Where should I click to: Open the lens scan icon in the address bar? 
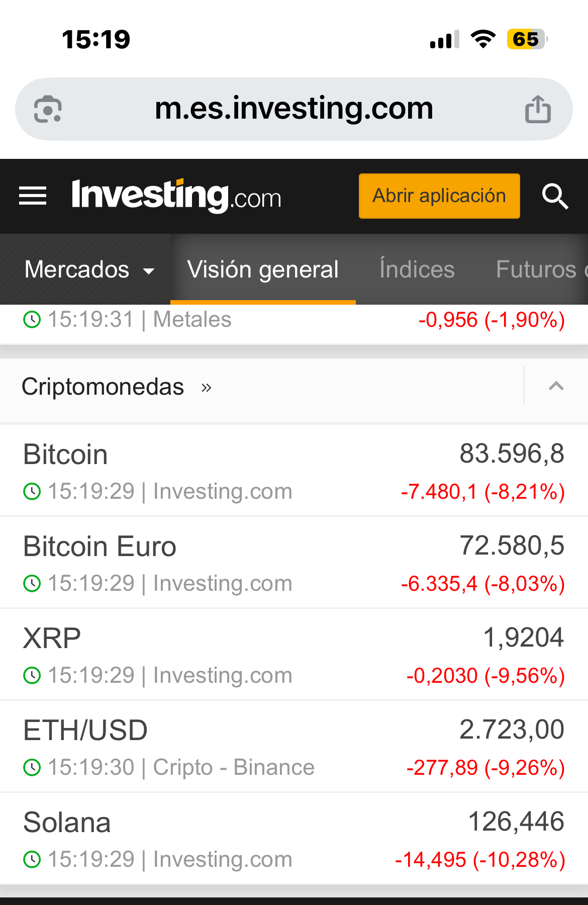click(x=48, y=109)
